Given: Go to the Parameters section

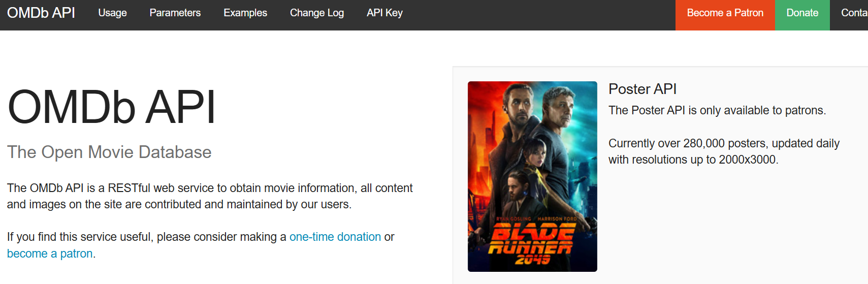Looking at the screenshot, I should click(x=175, y=13).
